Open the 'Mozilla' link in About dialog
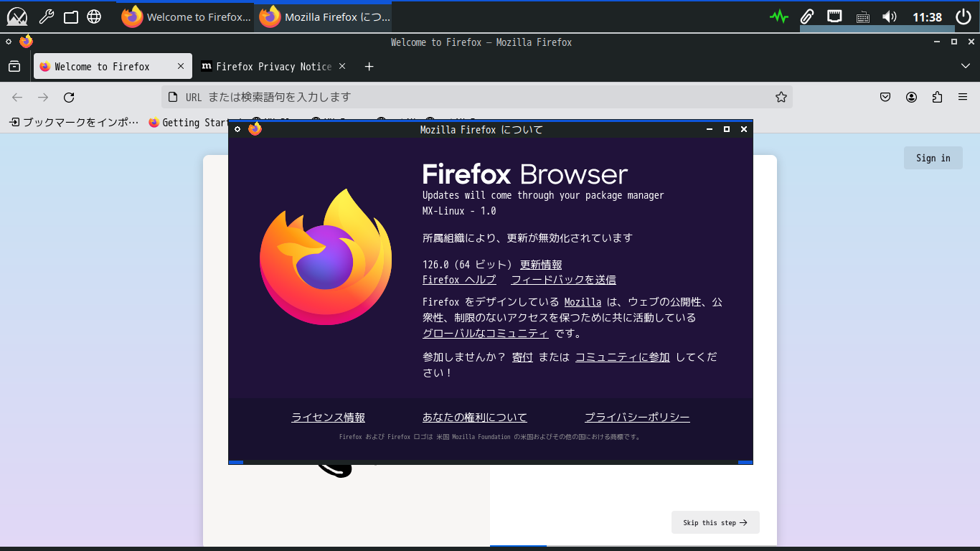Screen dimensions: 980x551 [583, 302]
